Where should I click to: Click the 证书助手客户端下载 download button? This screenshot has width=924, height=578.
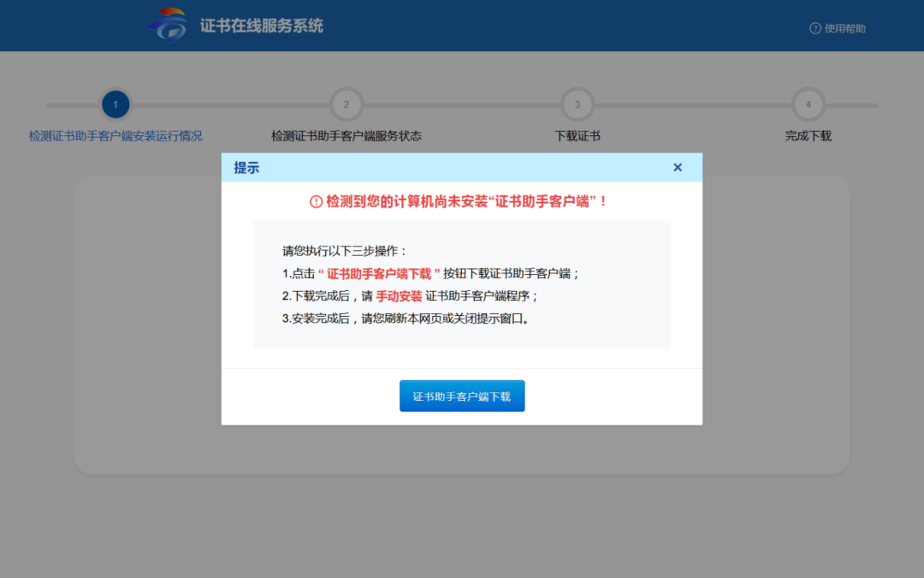tap(462, 396)
